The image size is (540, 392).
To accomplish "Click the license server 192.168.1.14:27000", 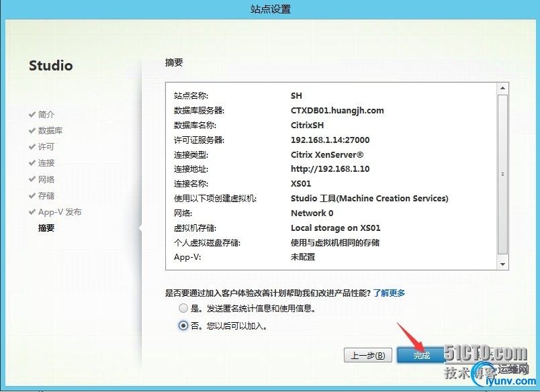I will (330, 140).
